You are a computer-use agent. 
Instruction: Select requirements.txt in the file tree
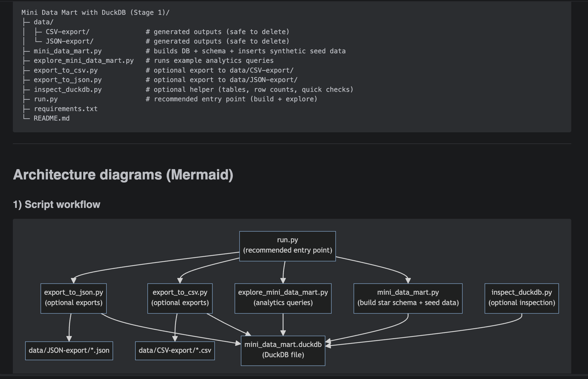click(x=65, y=109)
